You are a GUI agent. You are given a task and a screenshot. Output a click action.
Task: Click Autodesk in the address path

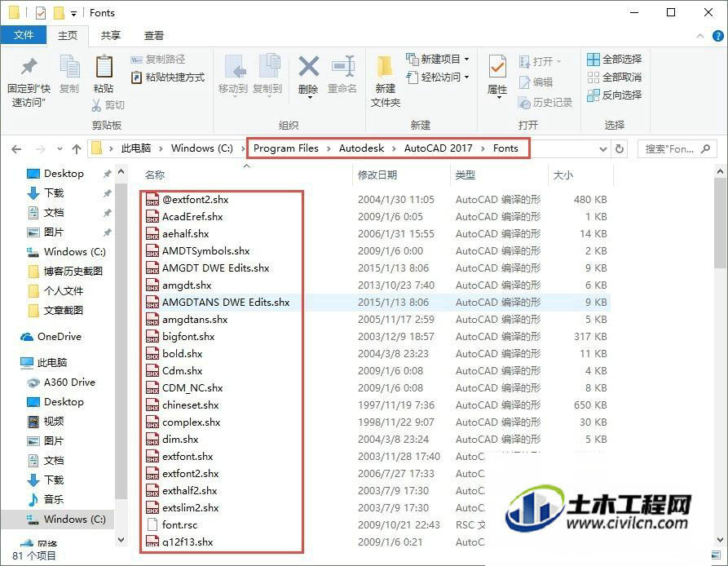point(361,148)
